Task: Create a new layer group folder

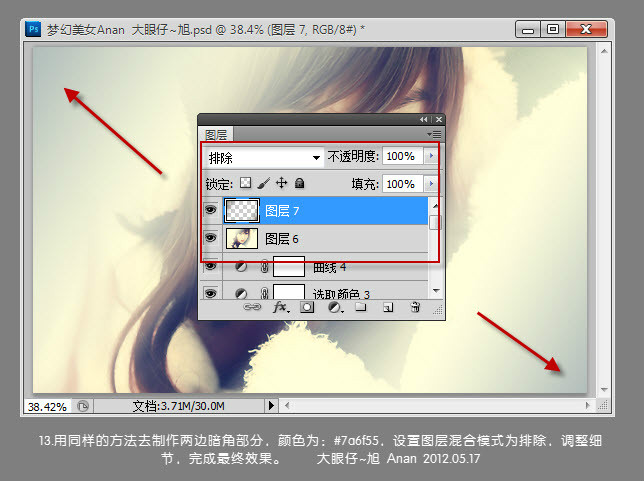Action: coord(360,309)
